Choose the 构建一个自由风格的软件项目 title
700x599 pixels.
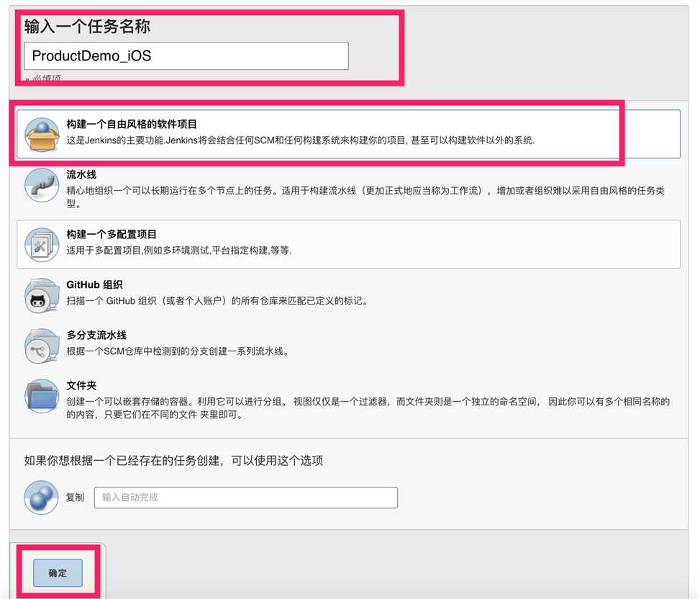132,124
